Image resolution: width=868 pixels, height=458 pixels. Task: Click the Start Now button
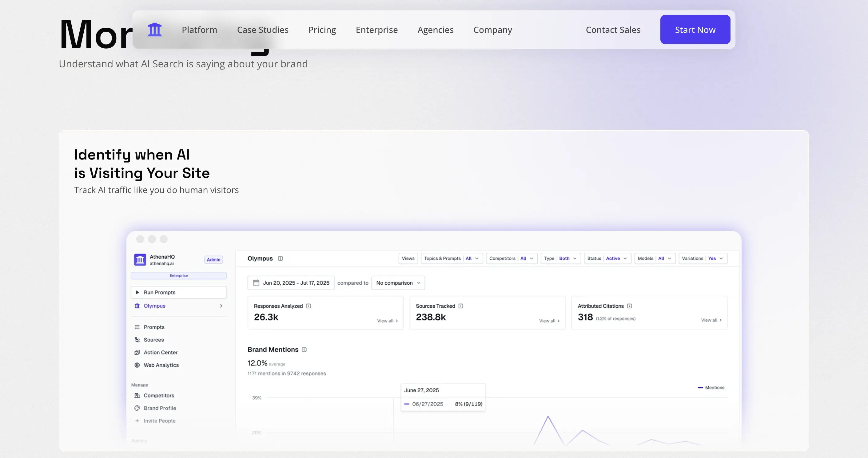(695, 30)
